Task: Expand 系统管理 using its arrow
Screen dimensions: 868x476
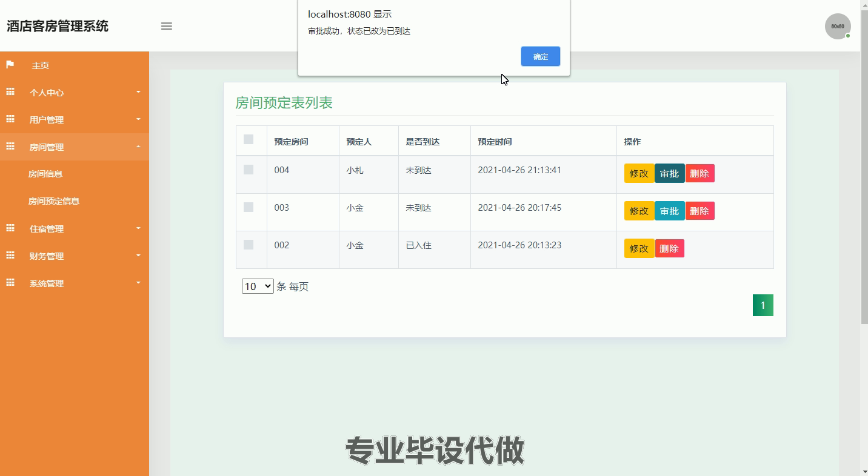Action: pyautogui.click(x=138, y=283)
